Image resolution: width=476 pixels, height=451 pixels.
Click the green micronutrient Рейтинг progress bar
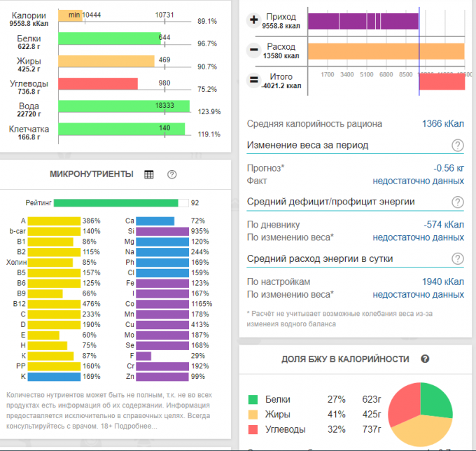point(115,203)
